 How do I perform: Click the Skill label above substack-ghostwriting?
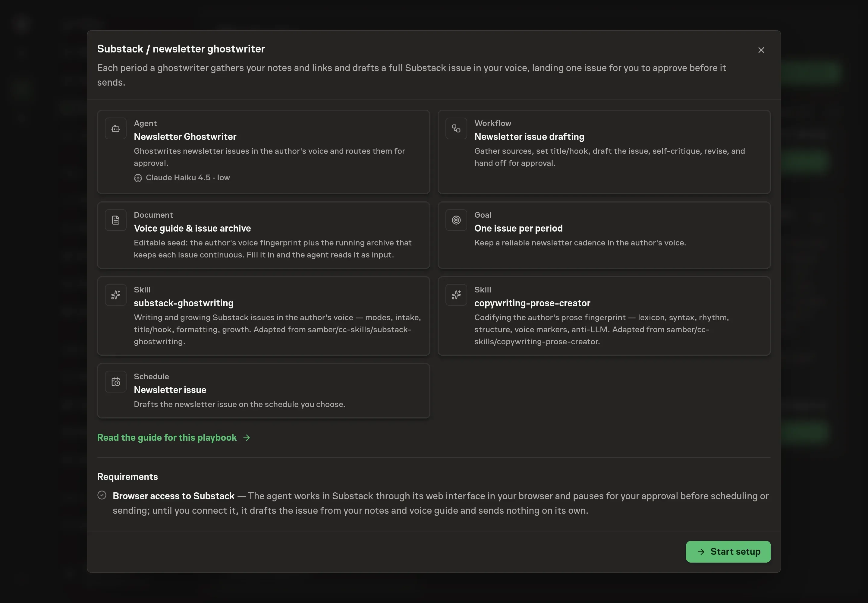pos(142,290)
